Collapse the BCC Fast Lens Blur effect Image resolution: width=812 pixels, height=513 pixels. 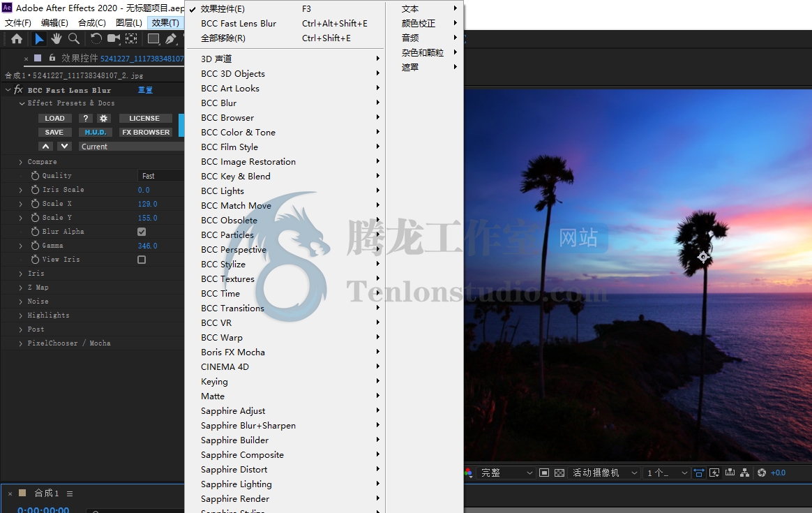pyautogui.click(x=8, y=89)
